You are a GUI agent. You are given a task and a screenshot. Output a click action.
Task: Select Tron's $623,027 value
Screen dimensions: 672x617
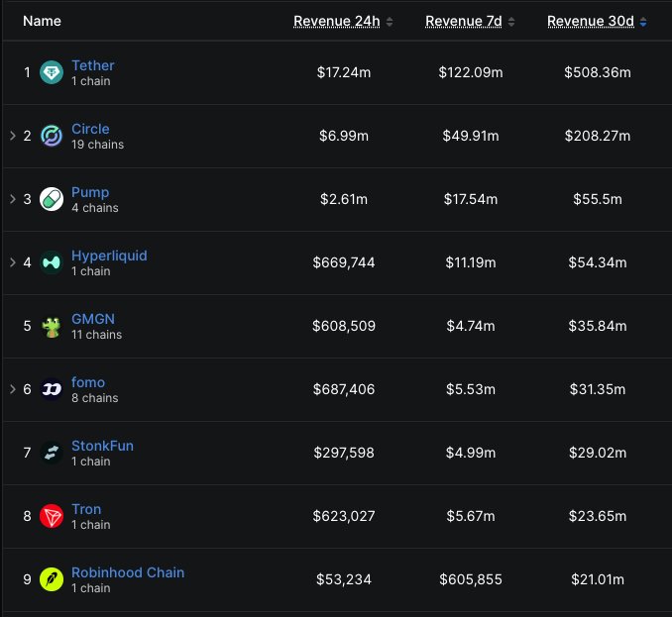pyautogui.click(x=344, y=516)
